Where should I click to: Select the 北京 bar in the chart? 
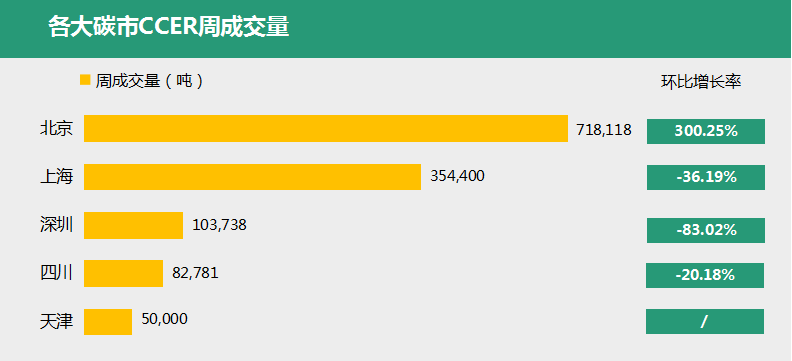pos(326,128)
